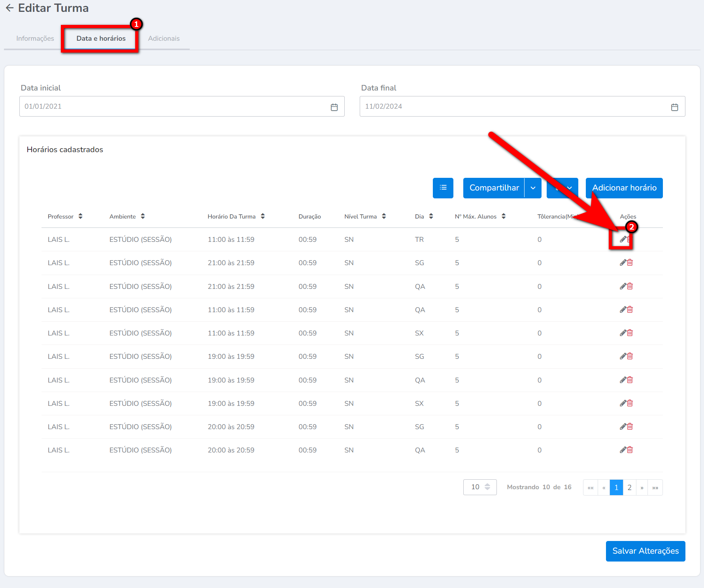This screenshot has height=588, width=704.
Task: Click the blue list view icon button
Action: coord(443,188)
